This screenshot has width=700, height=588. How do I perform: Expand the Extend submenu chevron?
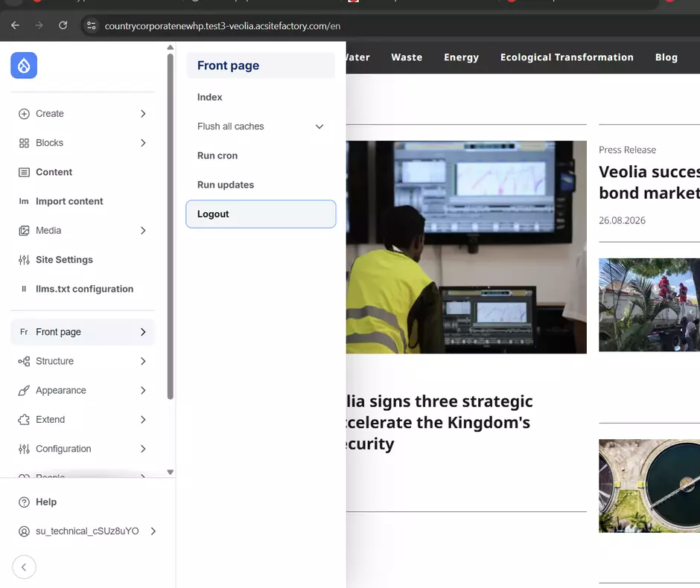pyautogui.click(x=143, y=420)
